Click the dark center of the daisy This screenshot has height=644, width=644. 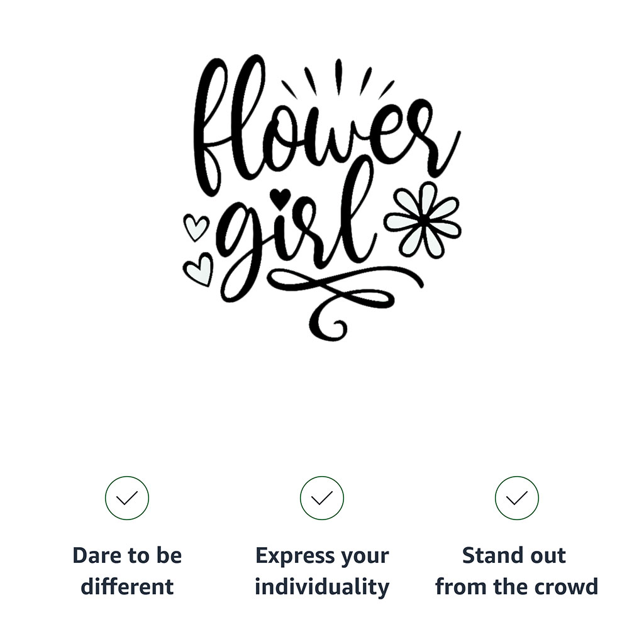point(422,222)
